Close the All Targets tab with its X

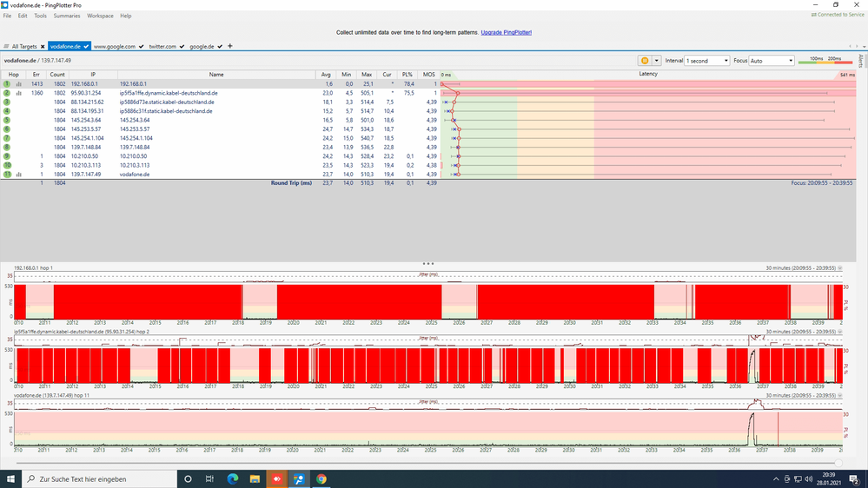click(x=43, y=47)
